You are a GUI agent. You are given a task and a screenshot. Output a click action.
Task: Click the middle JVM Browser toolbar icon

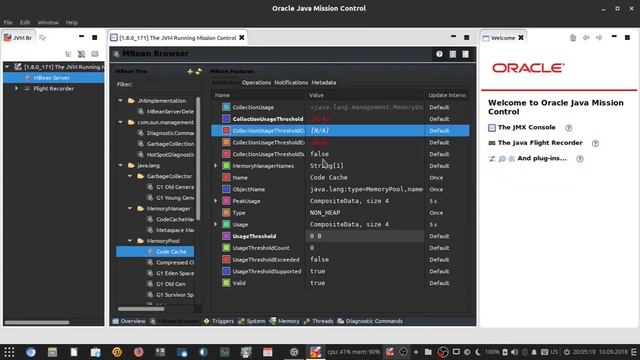82,54
